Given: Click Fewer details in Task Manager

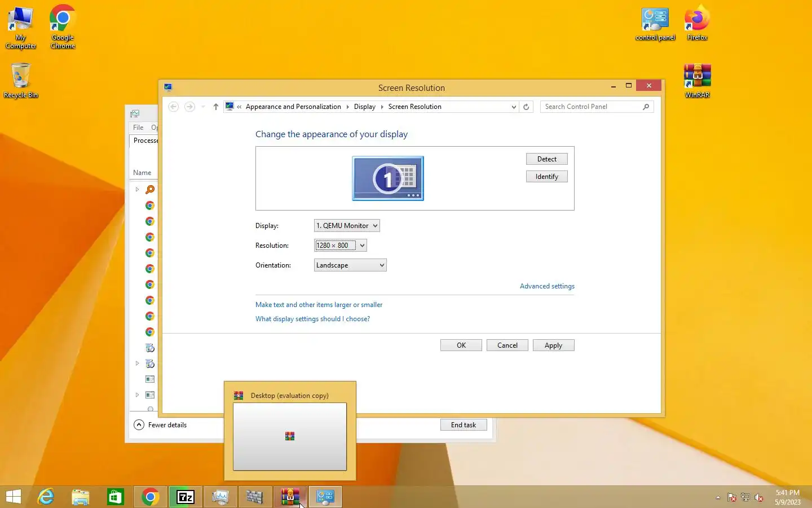Looking at the screenshot, I should tap(161, 425).
